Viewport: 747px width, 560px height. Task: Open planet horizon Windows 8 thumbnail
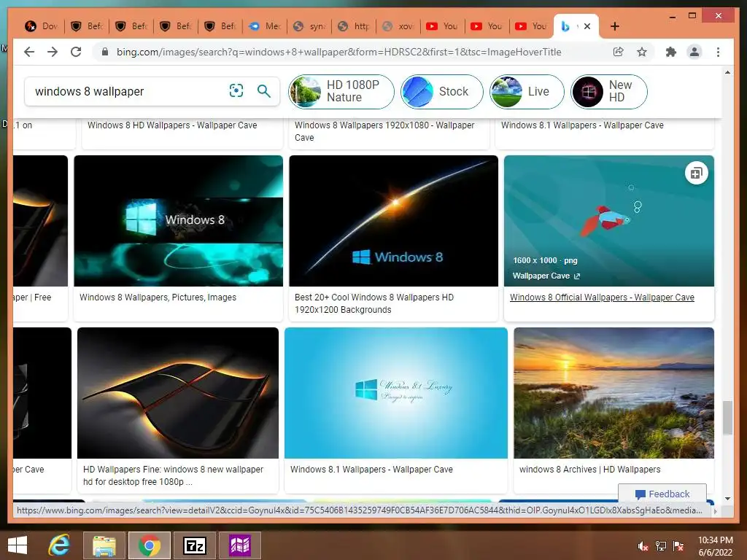point(393,221)
